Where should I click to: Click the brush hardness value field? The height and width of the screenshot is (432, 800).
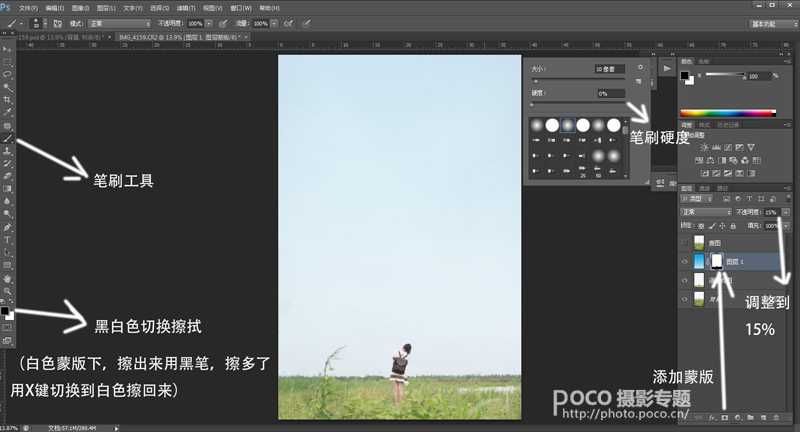(x=611, y=93)
